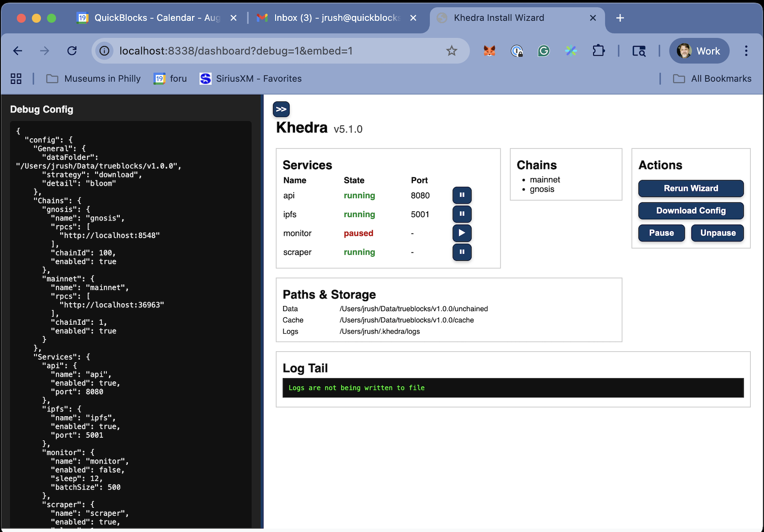Image resolution: width=764 pixels, height=532 pixels.
Task: Click the 'Logs are not being written' message
Action: [357, 388]
